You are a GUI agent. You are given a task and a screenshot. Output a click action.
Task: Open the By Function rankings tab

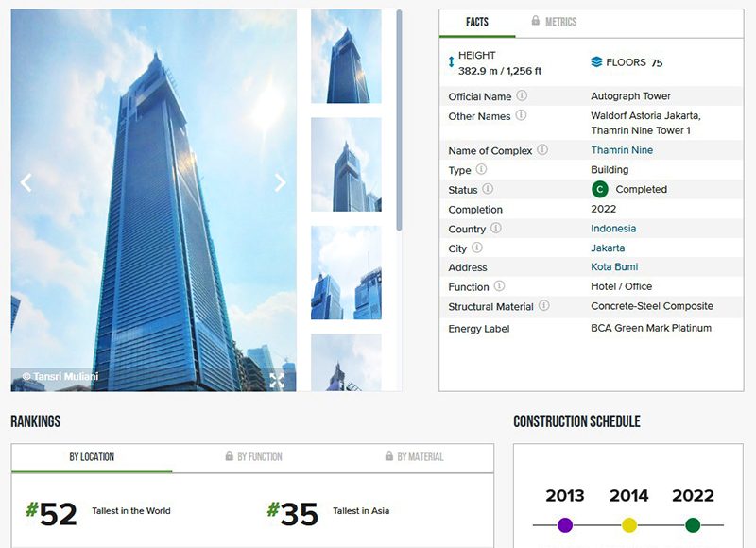click(253, 457)
